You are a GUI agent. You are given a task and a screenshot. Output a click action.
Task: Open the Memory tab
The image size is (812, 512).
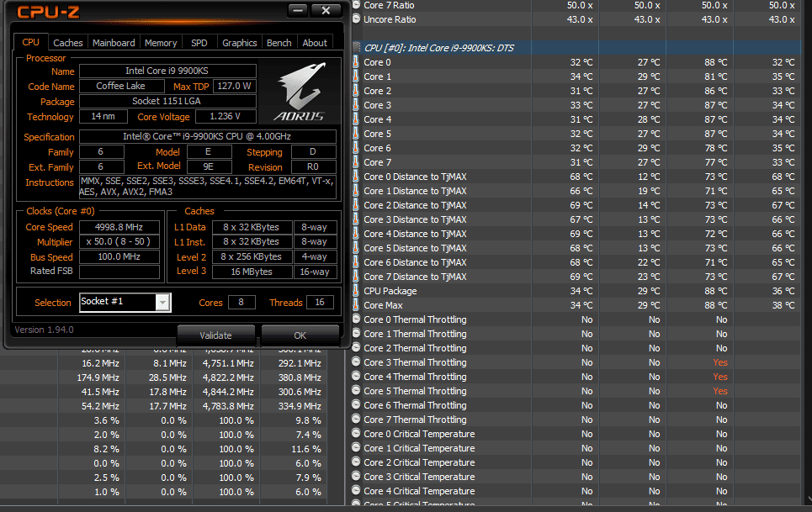point(161,43)
